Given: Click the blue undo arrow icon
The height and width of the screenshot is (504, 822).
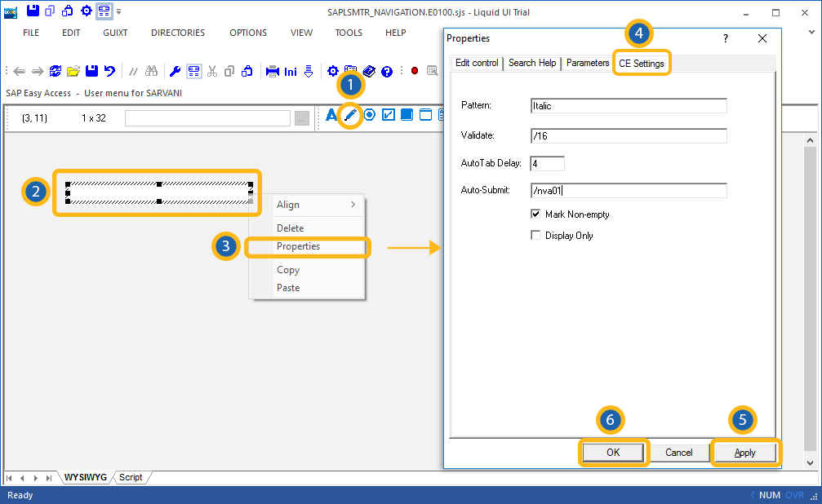Looking at the screenshot, I should pyautogui.click(x=109, y=71).
